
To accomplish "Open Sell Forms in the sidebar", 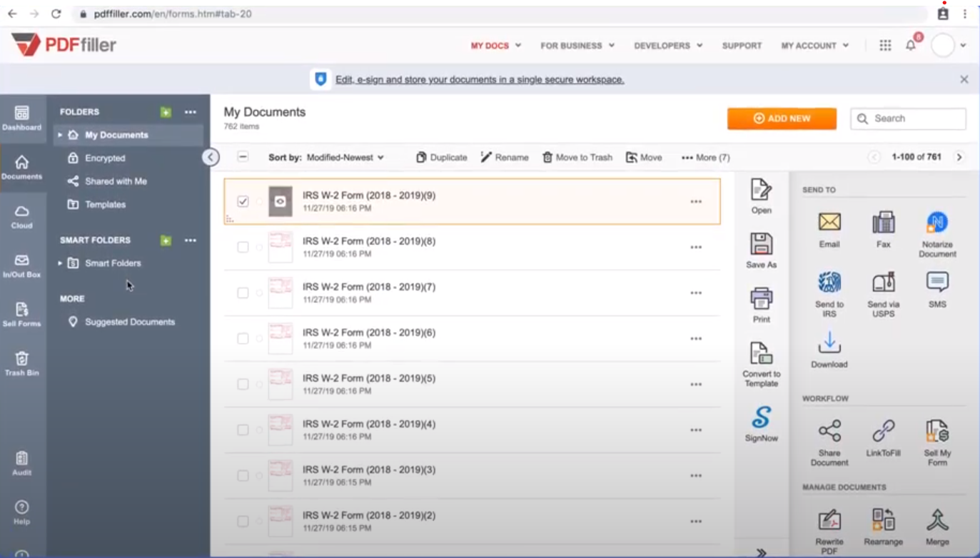I will click(x=21, y=314).
